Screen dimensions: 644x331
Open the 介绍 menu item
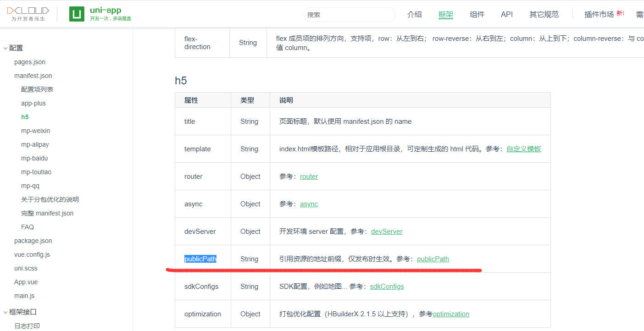(x=414, y=14)
